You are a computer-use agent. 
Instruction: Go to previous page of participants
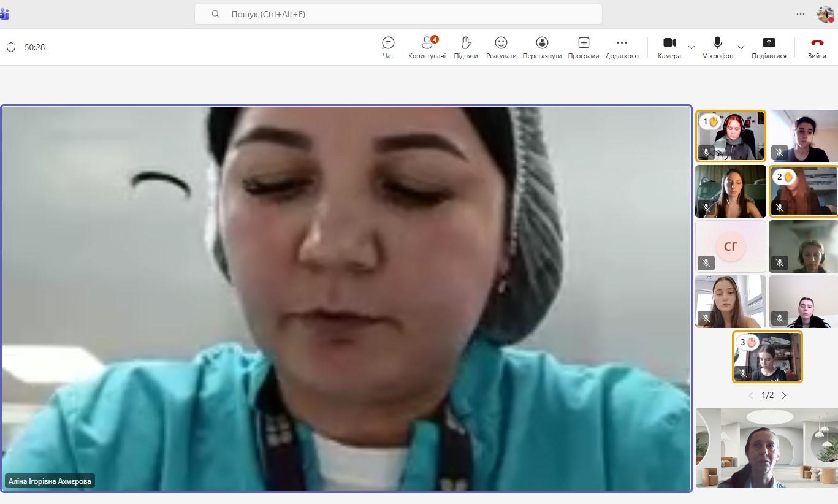(751, 395)
